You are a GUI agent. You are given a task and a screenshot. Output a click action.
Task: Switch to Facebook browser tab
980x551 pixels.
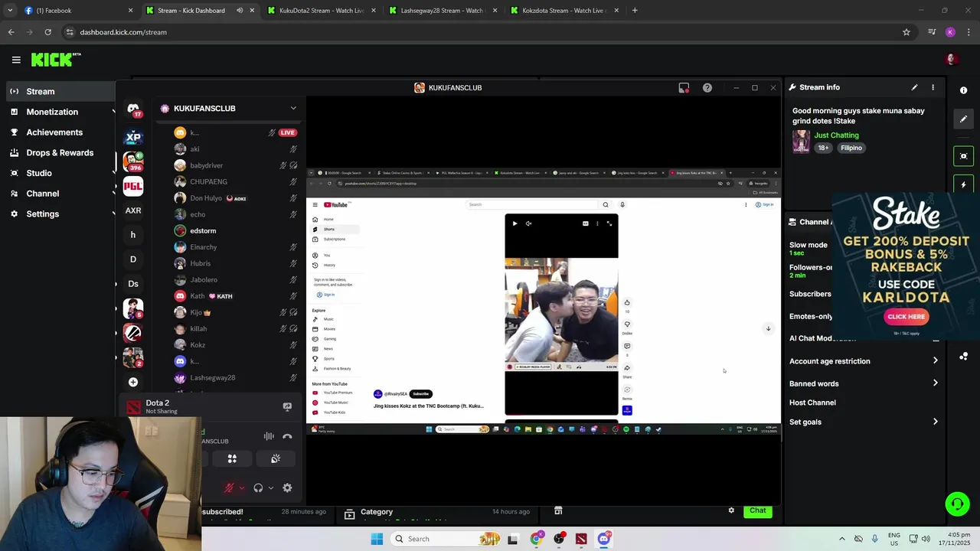(x=77, y=11)
